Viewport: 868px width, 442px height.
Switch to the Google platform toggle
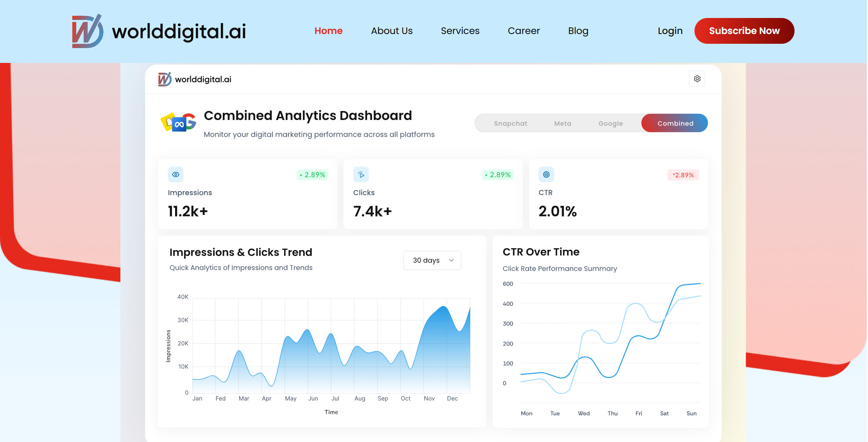pyautogui.click(x=610, y=123)
